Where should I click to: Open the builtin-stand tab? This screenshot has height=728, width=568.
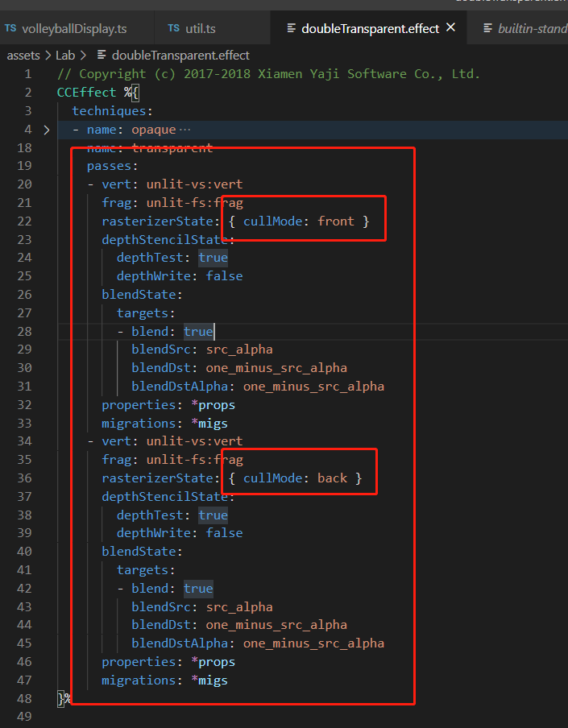[x=532, y=29]
